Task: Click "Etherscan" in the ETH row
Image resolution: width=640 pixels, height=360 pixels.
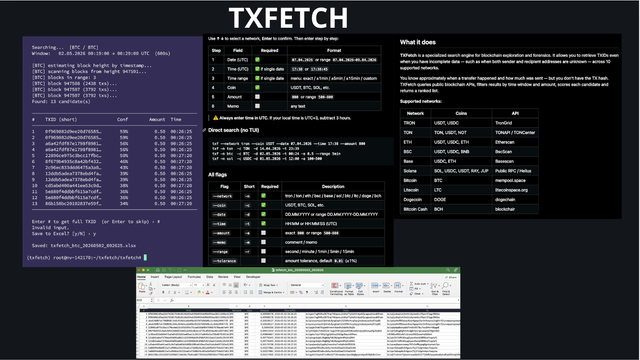Action: click(x=504, y=142)
